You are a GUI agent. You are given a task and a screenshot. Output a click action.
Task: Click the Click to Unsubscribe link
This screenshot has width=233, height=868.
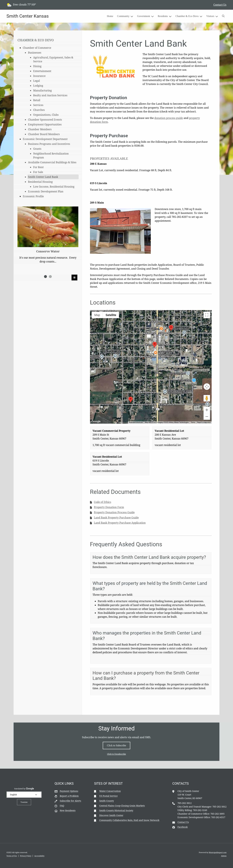point(116,754)
